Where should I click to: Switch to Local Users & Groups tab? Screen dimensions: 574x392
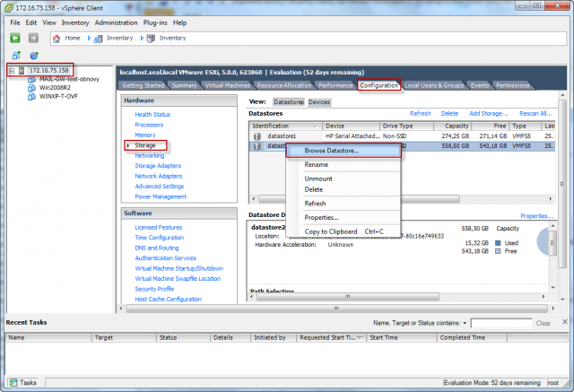434,85
